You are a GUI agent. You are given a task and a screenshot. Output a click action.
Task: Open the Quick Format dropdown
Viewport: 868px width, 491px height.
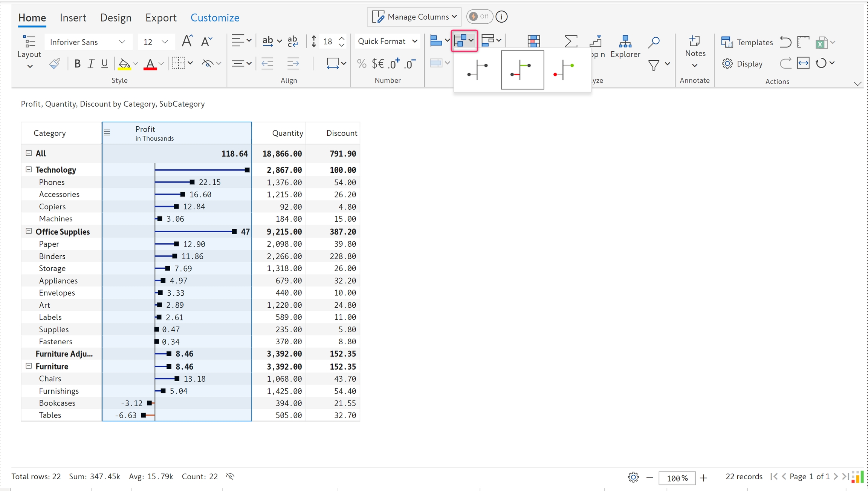[387, 41]
